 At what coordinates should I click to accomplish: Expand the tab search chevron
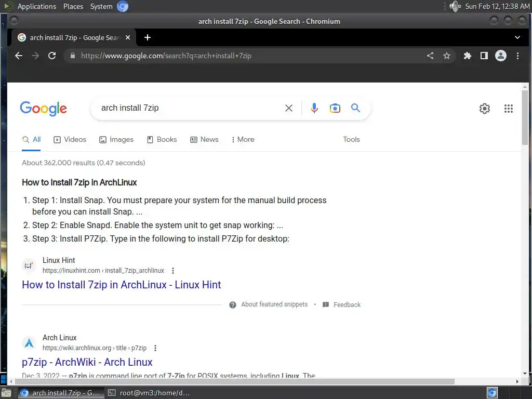[x=517, y=37]
